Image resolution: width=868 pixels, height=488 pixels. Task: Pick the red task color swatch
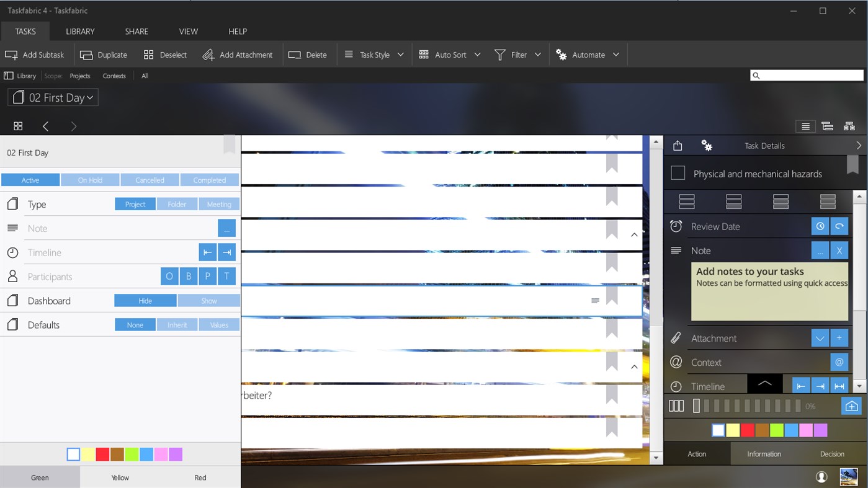747,430
